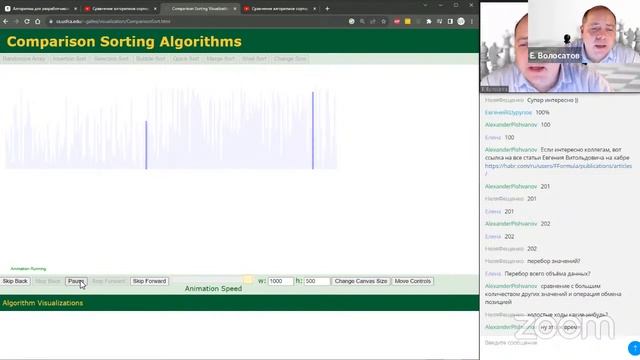Close the Comparison Sorting Visualization tab
This screenshot has height=360, width=640.
point(235,9)
